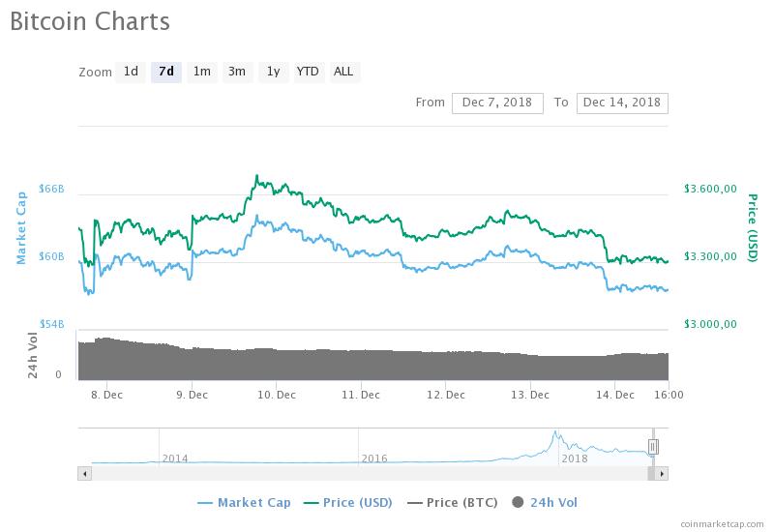Click the navigator scrollbar track
Screen dimensions: 774x532
click(370, 474)
